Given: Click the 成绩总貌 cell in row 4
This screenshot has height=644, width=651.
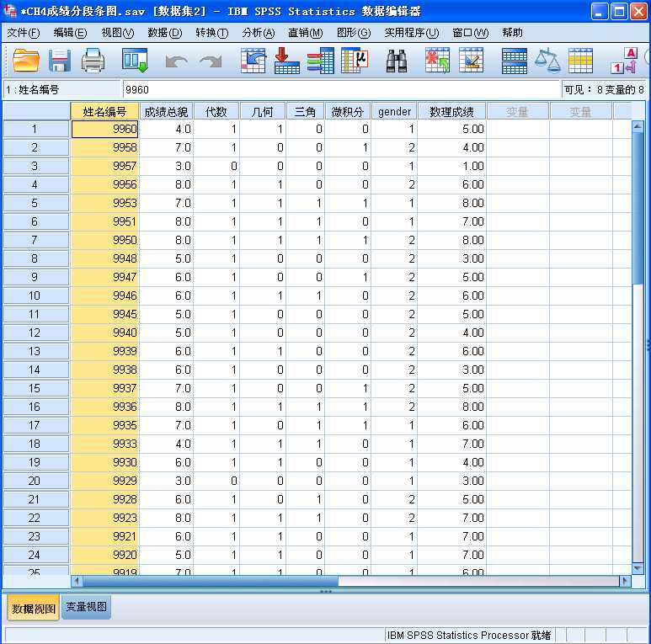Looking at the screenshot, I should [x=166, y=184].
